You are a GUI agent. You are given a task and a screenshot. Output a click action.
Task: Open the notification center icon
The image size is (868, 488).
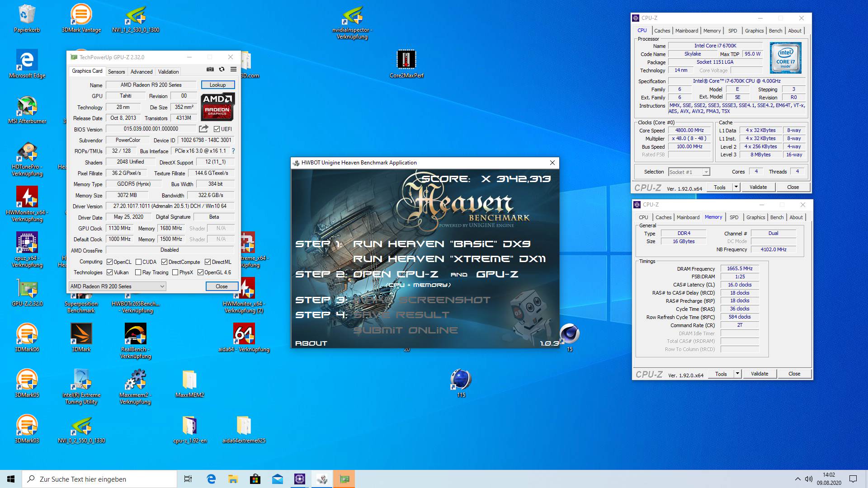(853, 479)
